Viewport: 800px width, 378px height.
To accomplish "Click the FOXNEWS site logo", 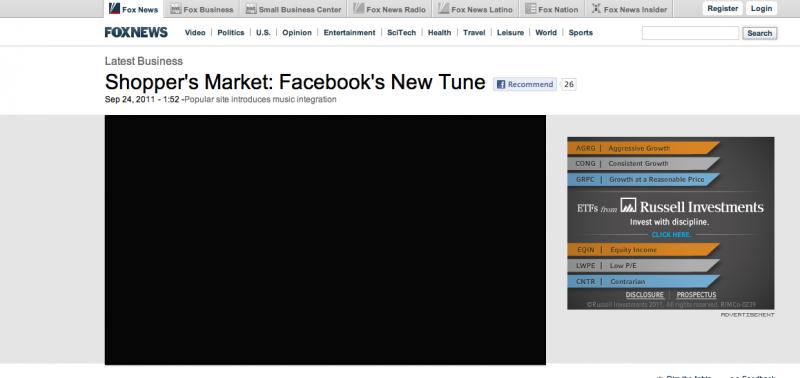I will click(x=136, y=32).
